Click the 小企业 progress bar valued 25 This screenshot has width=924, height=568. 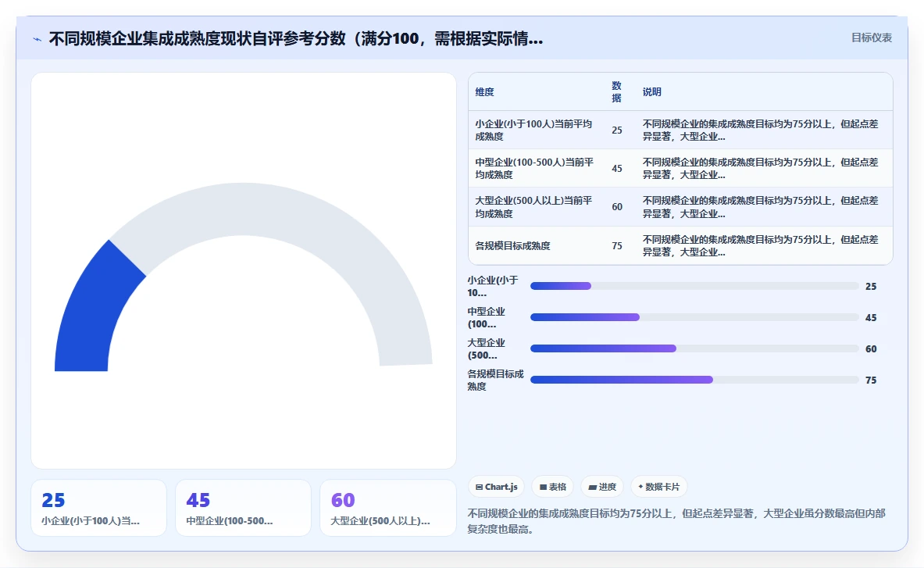[x=694, y=286]
